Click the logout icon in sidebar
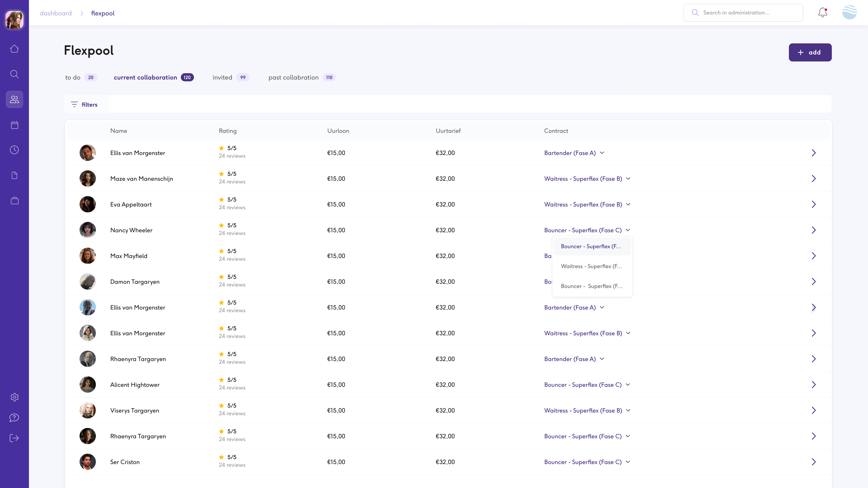The height and width of the screenshot is (488, 868). click(14, 438)
